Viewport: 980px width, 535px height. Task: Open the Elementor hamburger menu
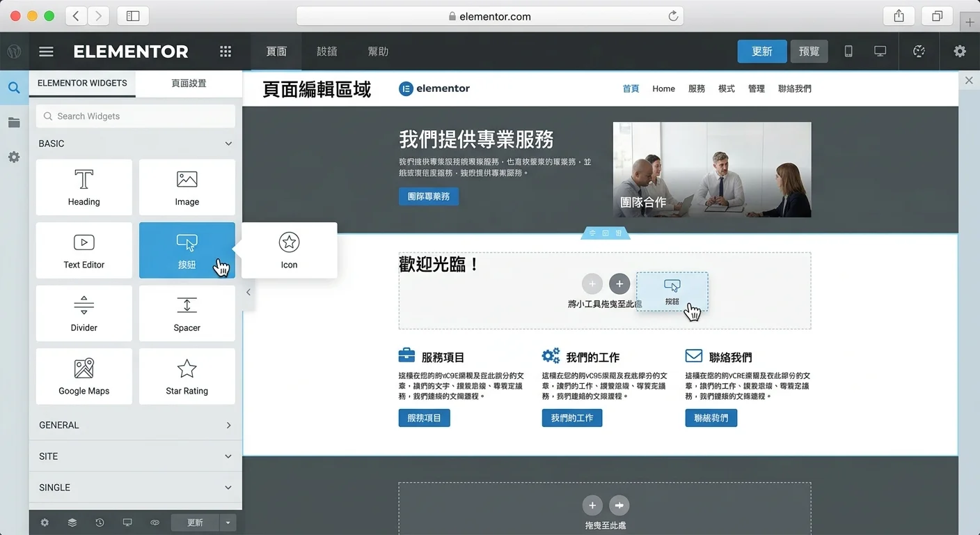click(46, 51)
